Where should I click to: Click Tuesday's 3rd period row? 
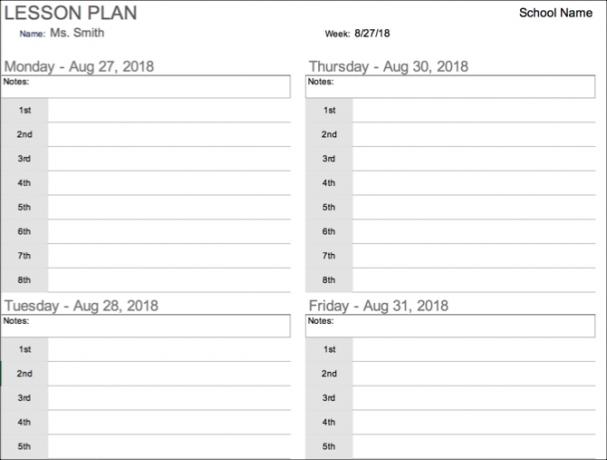coord(146,398)
